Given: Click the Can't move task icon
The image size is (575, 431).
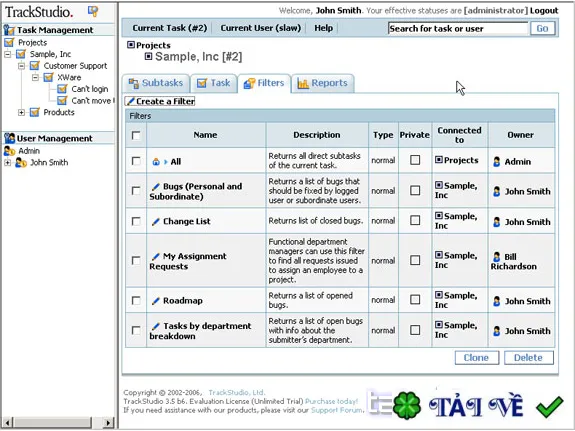Looking at the screenshot, I should click(x=62, y=101).
